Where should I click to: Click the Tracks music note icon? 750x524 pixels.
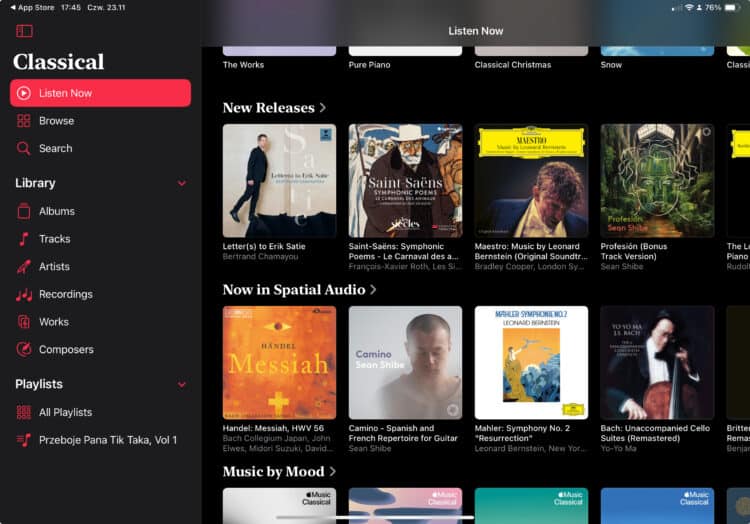(23, 239)
